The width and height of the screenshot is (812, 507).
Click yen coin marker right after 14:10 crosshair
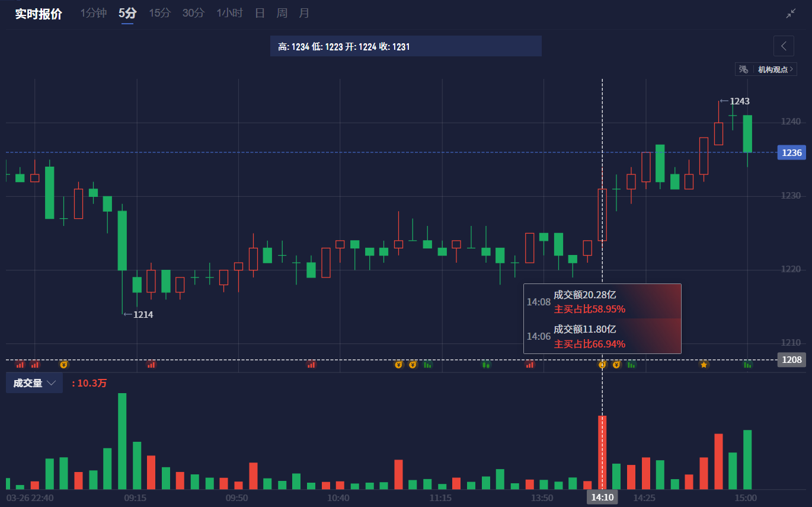point(616,364)
